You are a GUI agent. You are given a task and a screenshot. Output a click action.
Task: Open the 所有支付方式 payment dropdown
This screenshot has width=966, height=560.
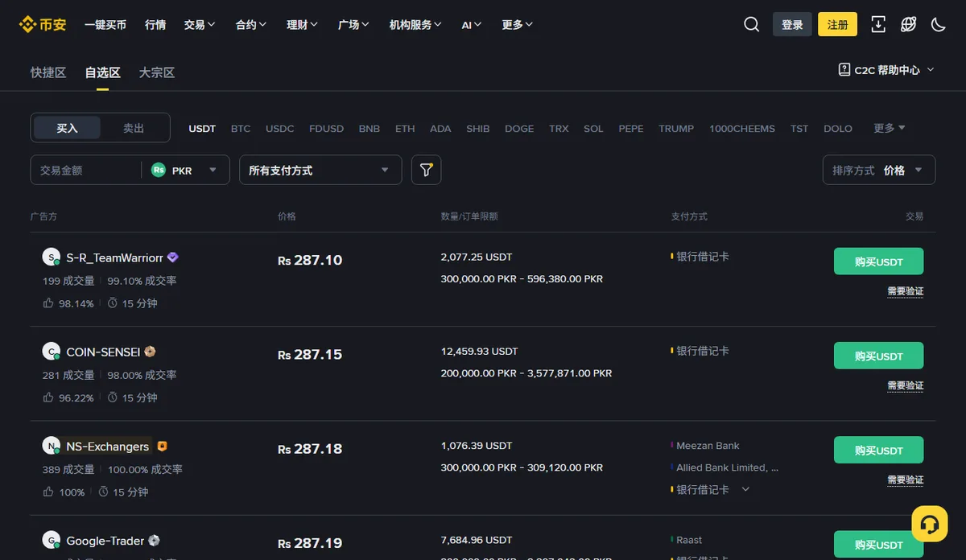(x=320, y=170)
